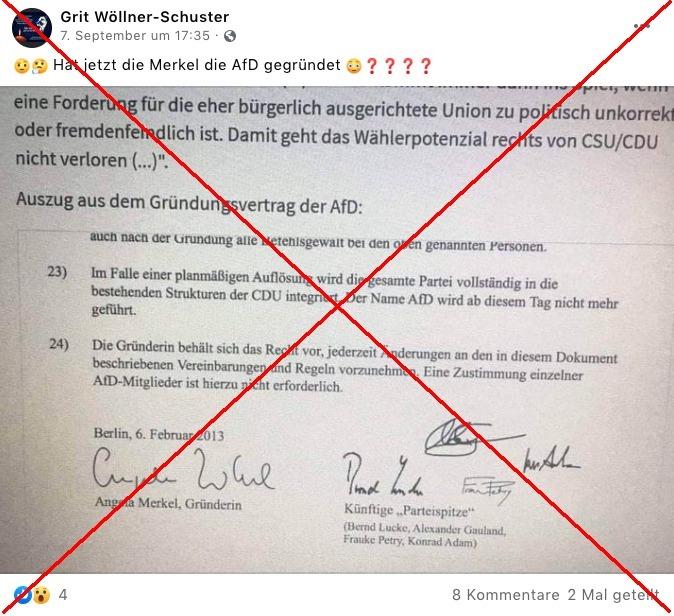Image resolution: width=674 pixels, height=616 pixels.
Task: Click the Auszug aus dem Gründungsvertrag heading
Action: point(189,203)
